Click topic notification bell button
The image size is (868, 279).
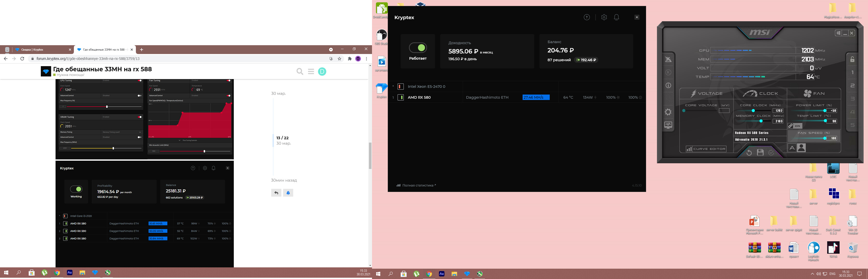(288, 193)
